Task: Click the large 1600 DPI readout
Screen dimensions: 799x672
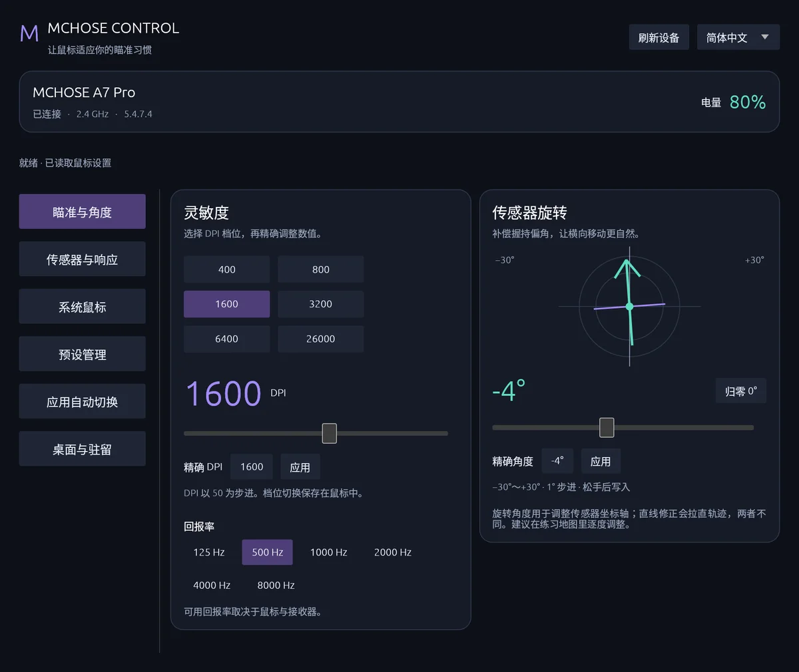Action: (x=223, y=393)
